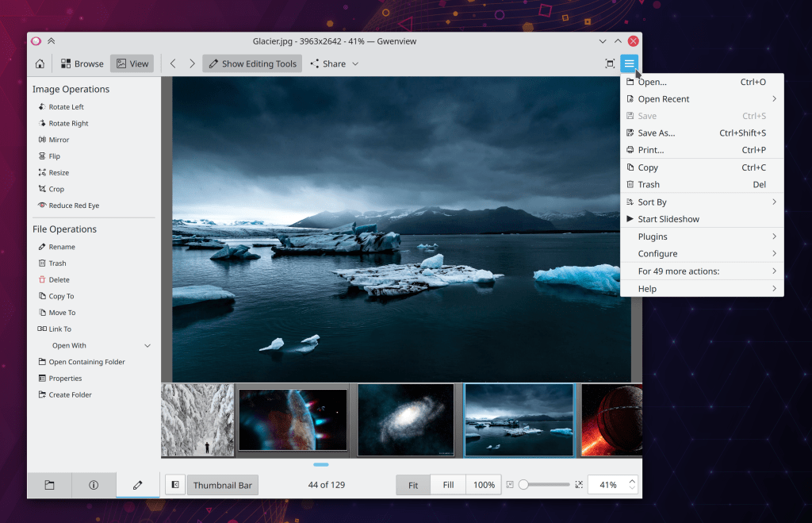Open the Share dropdown menu
The image size is (812, 523).
[x=334, y=63]
